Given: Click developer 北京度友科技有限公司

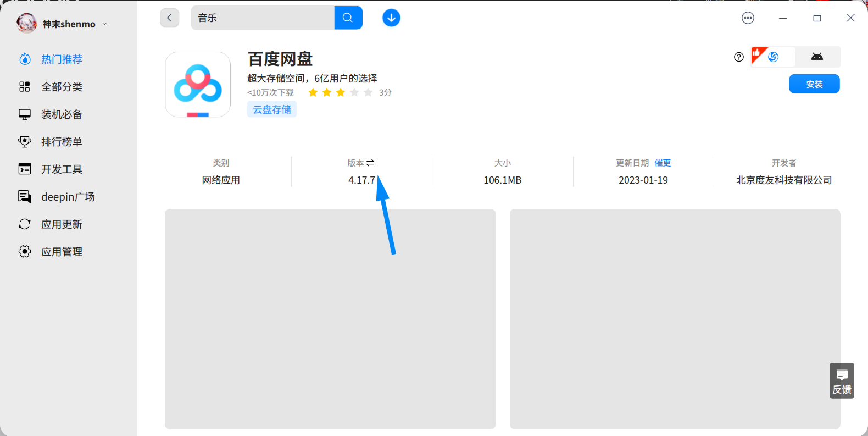Looking at the screenshot, I should (x=784, y=180).
